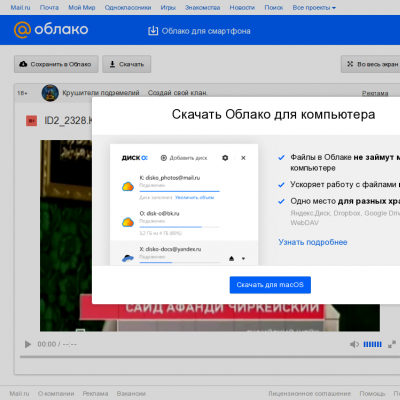The height and width of the screenshot is (400, 400).
Task: Click the Узнать подробнее link
Action: 313,242
